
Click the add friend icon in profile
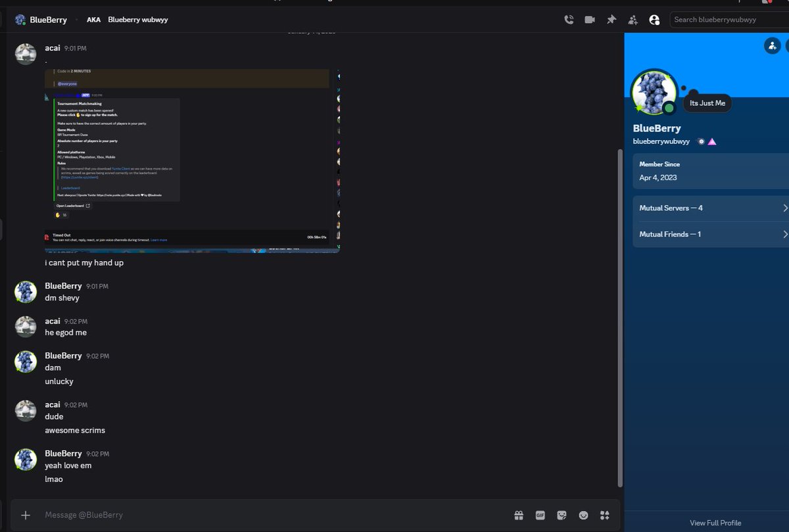(x=772, y=45)
